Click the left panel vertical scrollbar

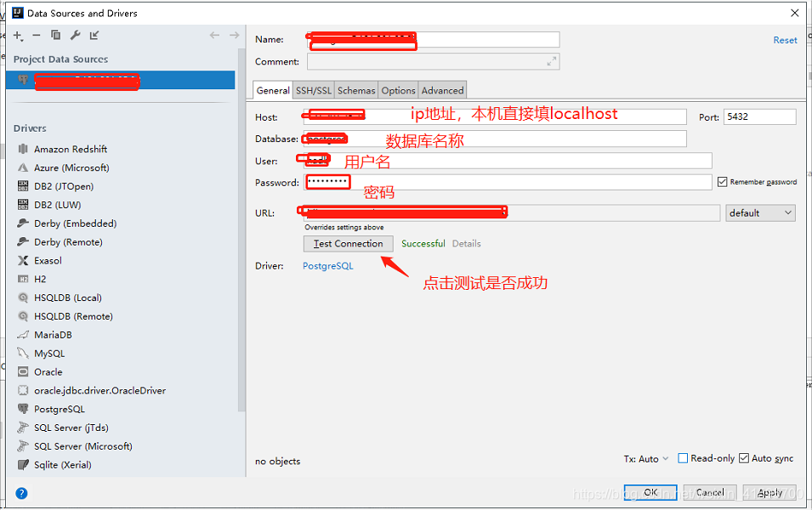point(241,230)
